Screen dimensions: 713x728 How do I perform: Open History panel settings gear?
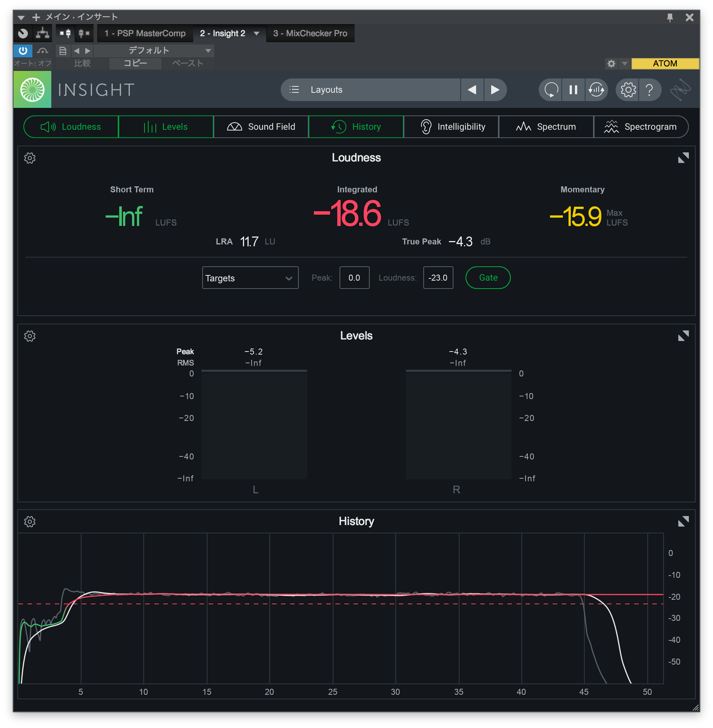point(30,522)
